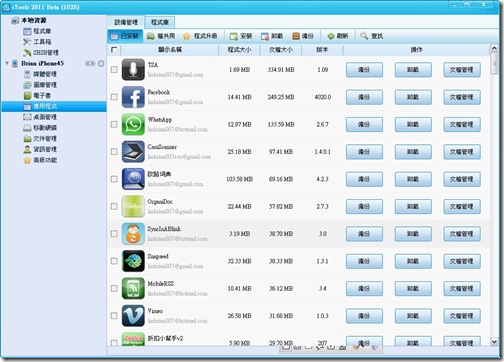Image resolution: width=504 pixels, height=362 pixels.
Task: Open 文檔管理 document management for WhatsApp
Action: 462,124
